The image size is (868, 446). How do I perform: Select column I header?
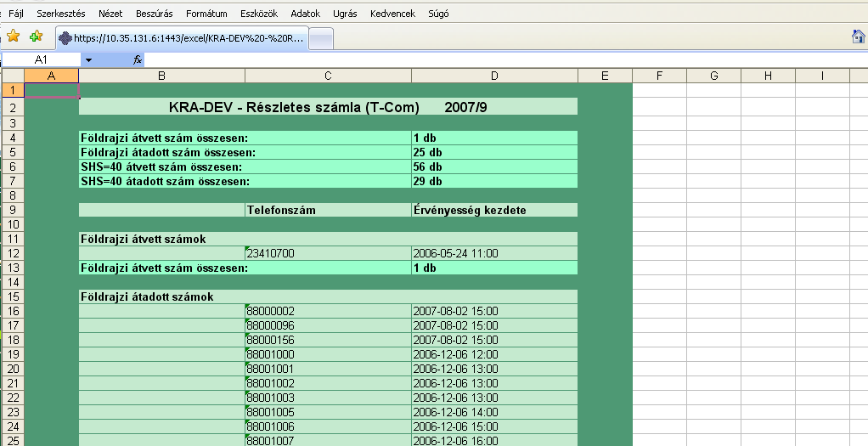click(x=822, y=76)
